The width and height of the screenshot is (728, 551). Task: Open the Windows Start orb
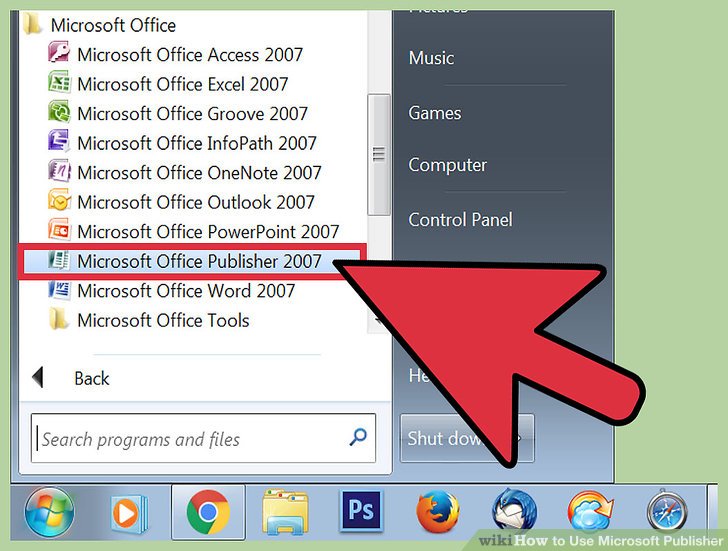click(49, 512)
